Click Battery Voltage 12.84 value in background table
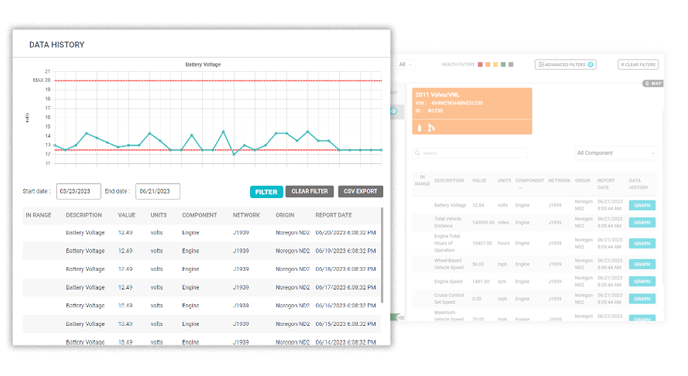 click(478, 205)
